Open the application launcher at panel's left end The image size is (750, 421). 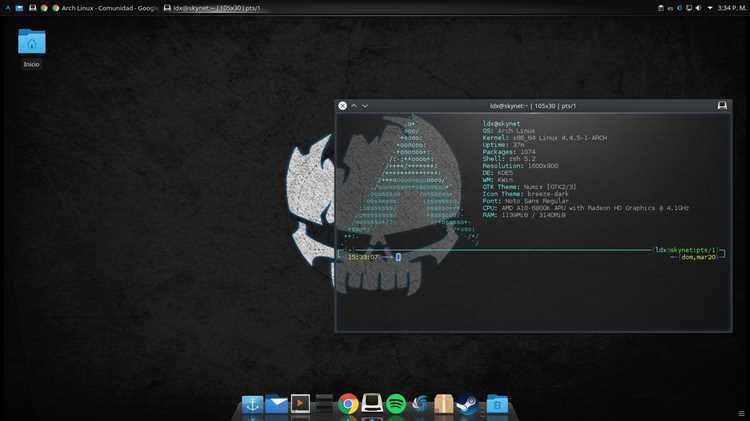[7, 8]
